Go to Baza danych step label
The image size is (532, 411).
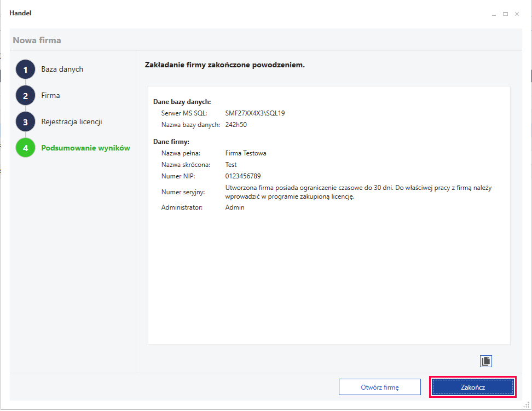[x=62, y=70]
